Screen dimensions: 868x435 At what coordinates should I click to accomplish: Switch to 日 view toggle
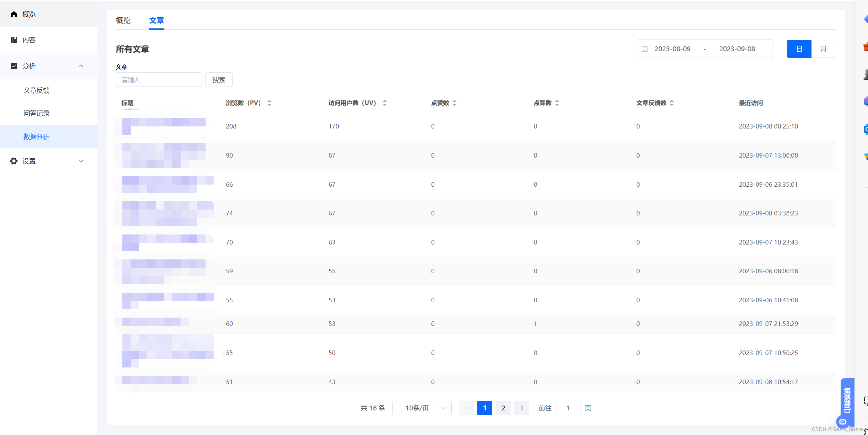(x=799, y=49)
